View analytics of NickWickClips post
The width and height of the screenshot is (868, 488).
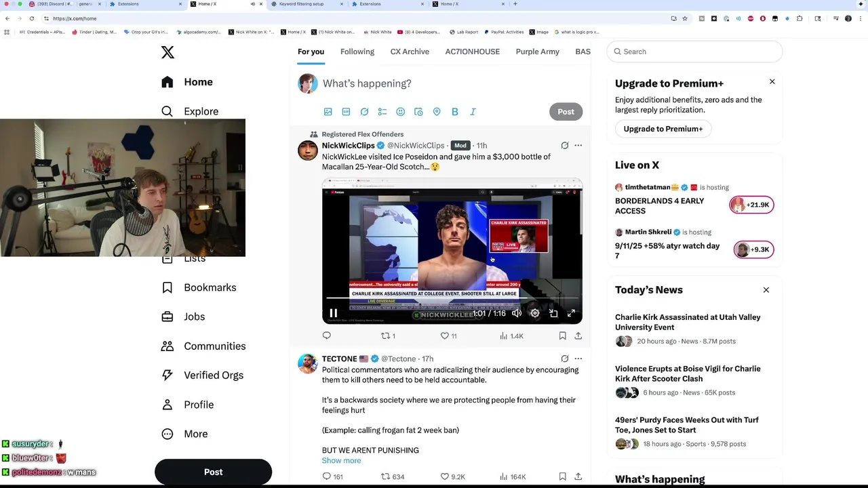pos(511,335)
